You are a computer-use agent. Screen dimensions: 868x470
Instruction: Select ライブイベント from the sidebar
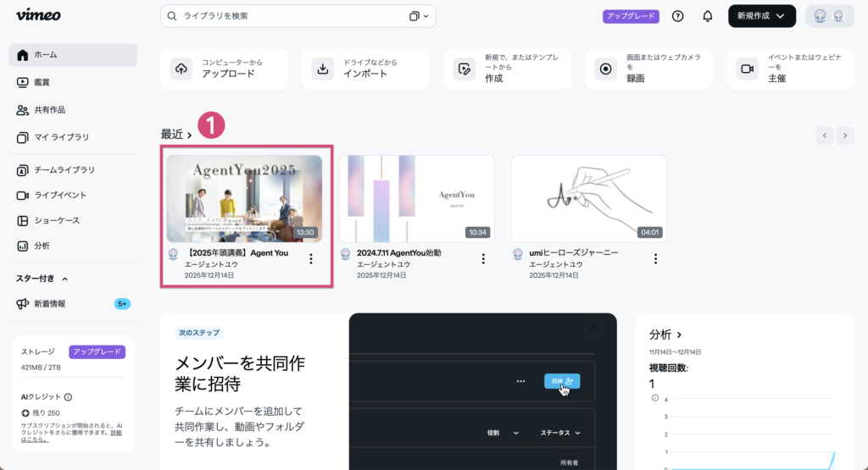(59, 195)
